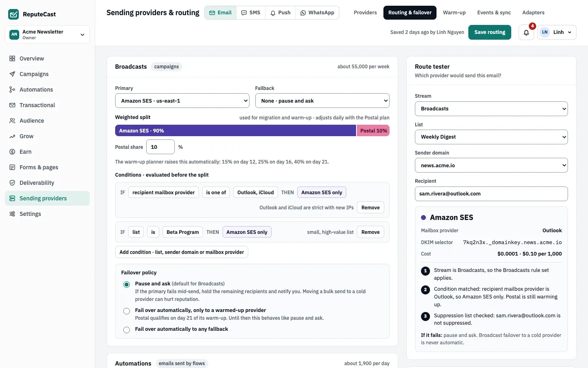Open the 'recipient mailbox provider' condition field
Viewport: 588px width, 368px height.
(163, 192)
